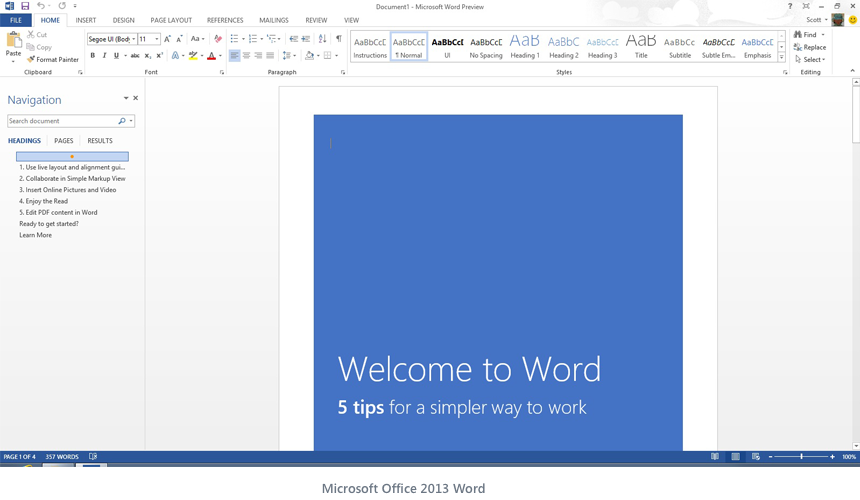Open the Paragraph dialog launcher

343,72
